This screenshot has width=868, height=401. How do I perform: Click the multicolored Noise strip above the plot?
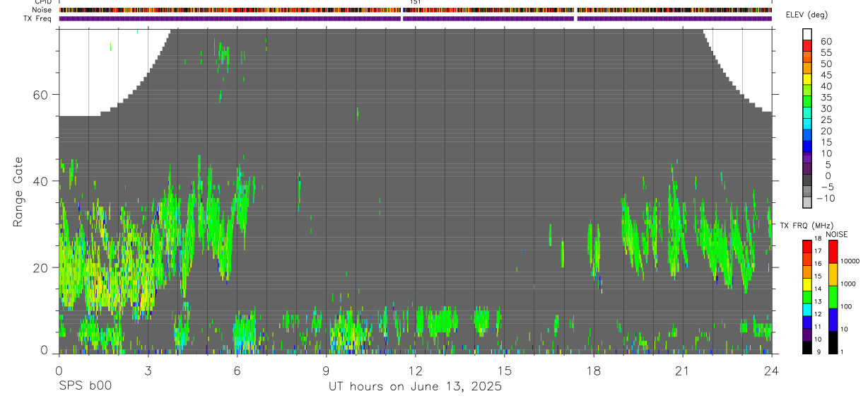(x=415, y=10)
